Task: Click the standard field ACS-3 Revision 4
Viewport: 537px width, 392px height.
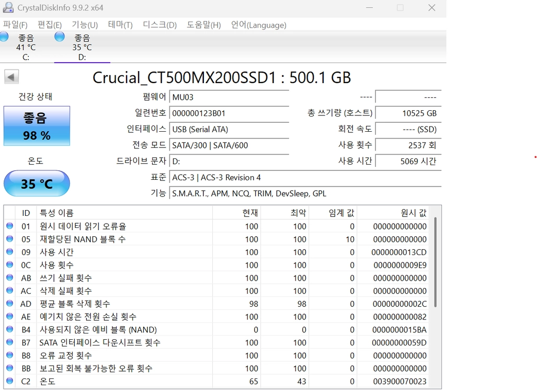Action: coord(305,177)
